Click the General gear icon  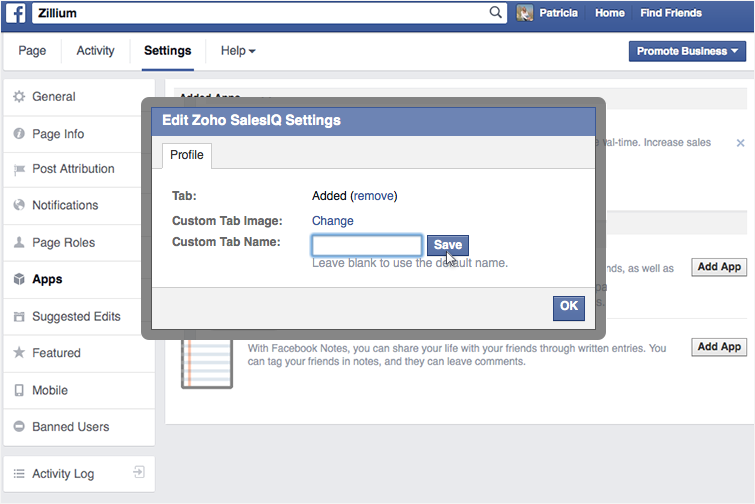click(19, 96)
